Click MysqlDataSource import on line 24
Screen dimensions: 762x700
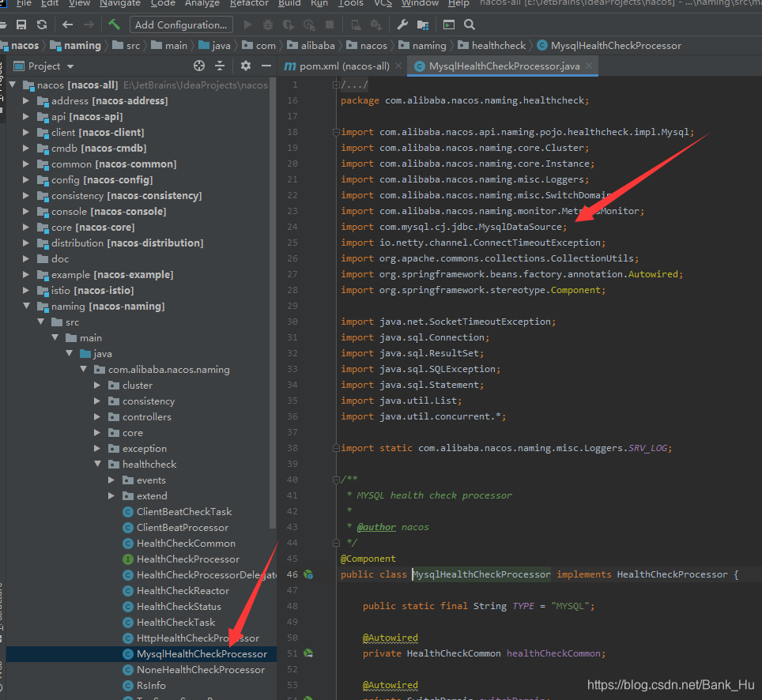click(x=520, y=228)
